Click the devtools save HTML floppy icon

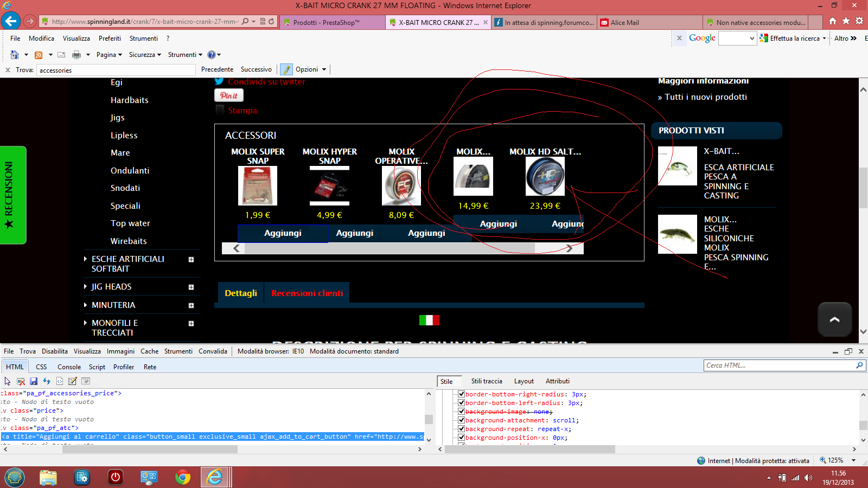(34, 381)
